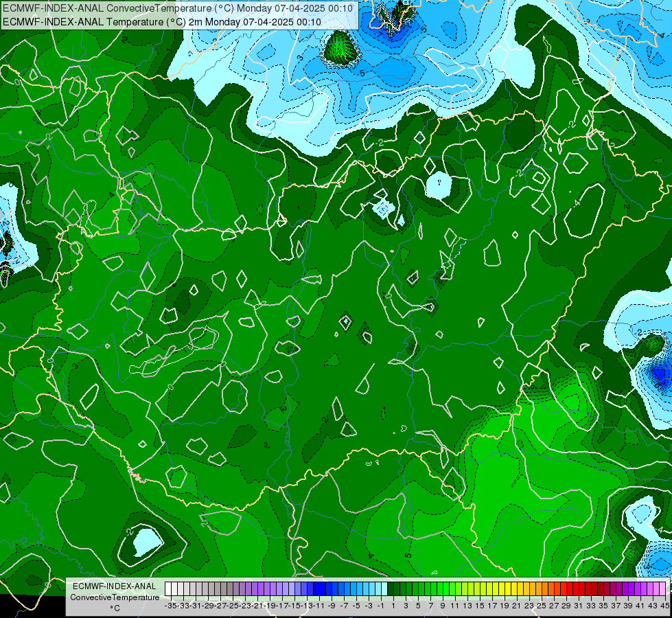This screenshot has height=618, width=672.
Task: Click the "-13" legend scale value
Action: click(x=306, y=606)
